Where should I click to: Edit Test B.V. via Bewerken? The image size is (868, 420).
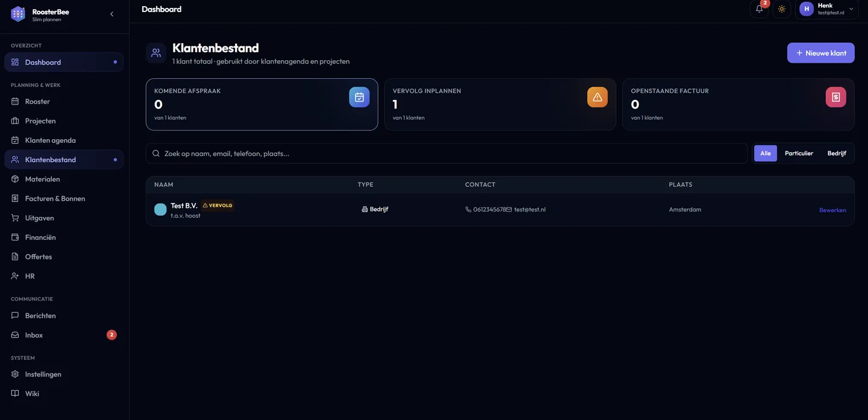click(832, 210)
